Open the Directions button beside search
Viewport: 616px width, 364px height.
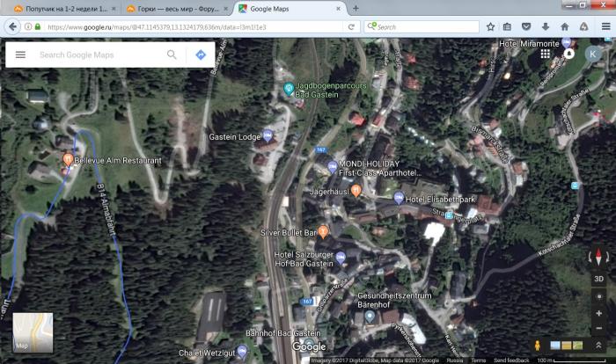pos(201,55)
